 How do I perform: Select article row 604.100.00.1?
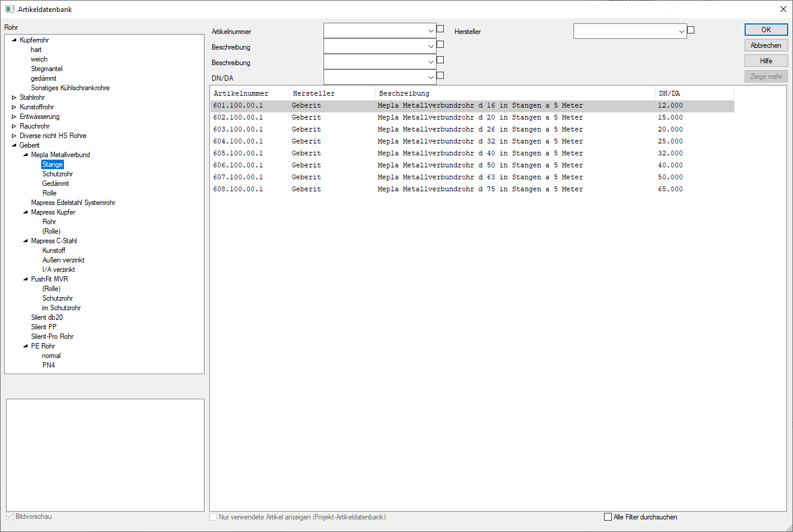[472, 141]
